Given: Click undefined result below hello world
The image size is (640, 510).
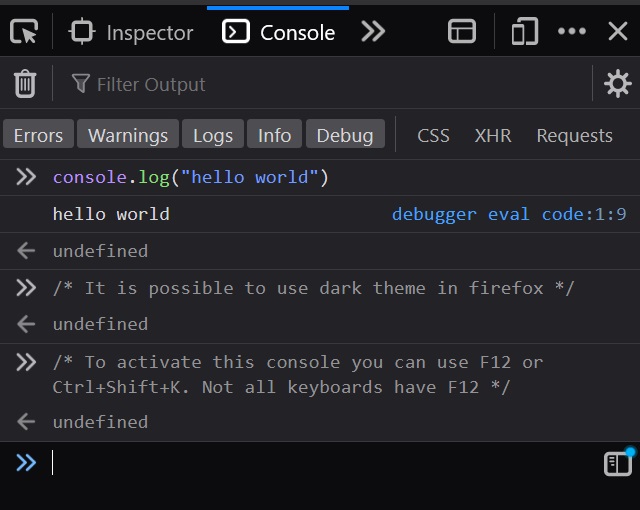Looking at the screenshot, I should tap(100, 251).
